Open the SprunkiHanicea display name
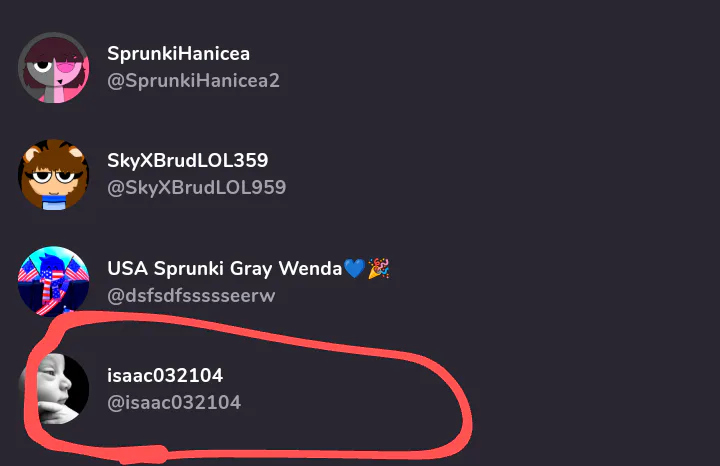Image resolution: width=720 pixels, height=466 pixels. (x=178, y=53)
